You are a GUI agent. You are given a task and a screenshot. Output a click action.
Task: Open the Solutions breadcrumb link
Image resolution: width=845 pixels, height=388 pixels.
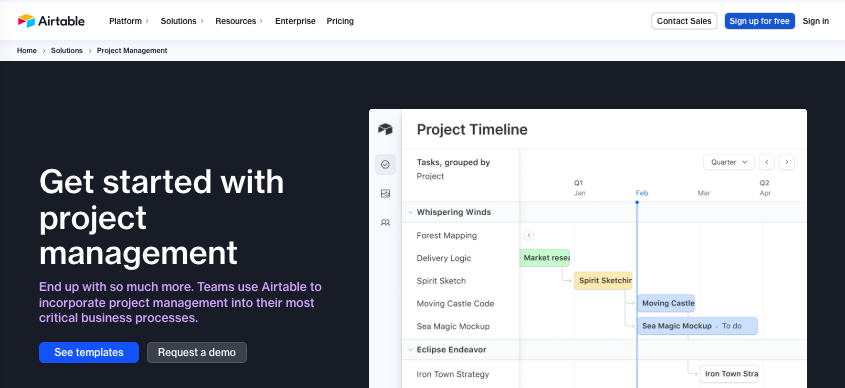67,51
